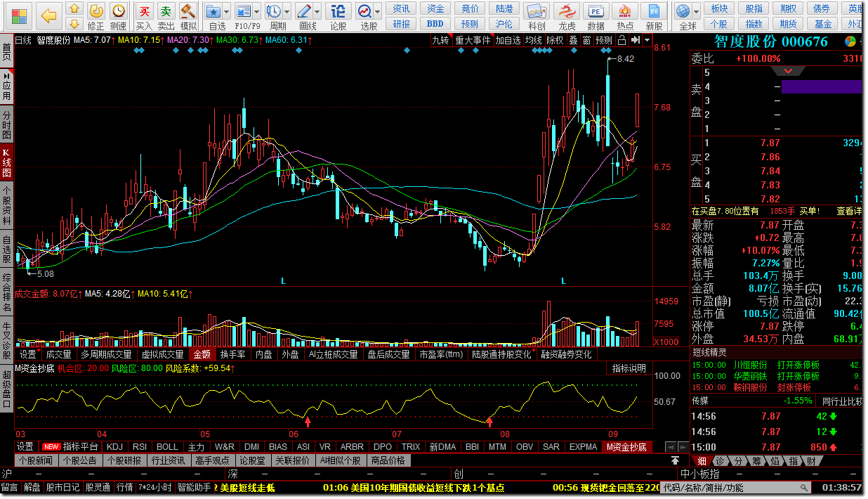Toggle 均线 moving averages display

tap(534, 40)
